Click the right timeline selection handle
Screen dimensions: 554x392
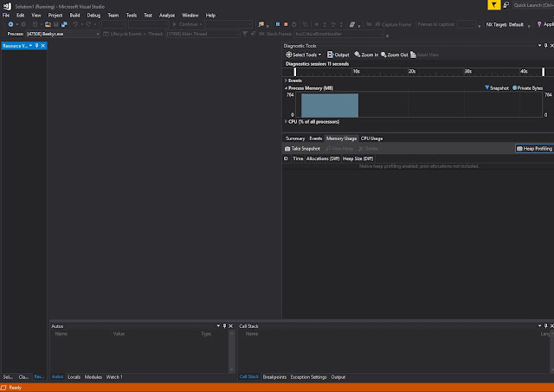[544, 72]
